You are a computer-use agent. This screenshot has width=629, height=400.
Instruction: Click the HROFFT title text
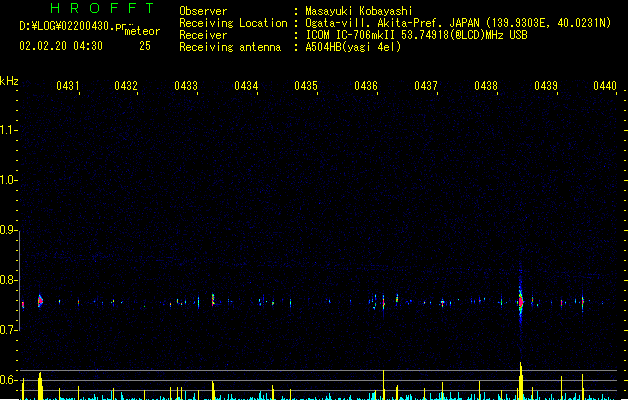pos(103,8)
